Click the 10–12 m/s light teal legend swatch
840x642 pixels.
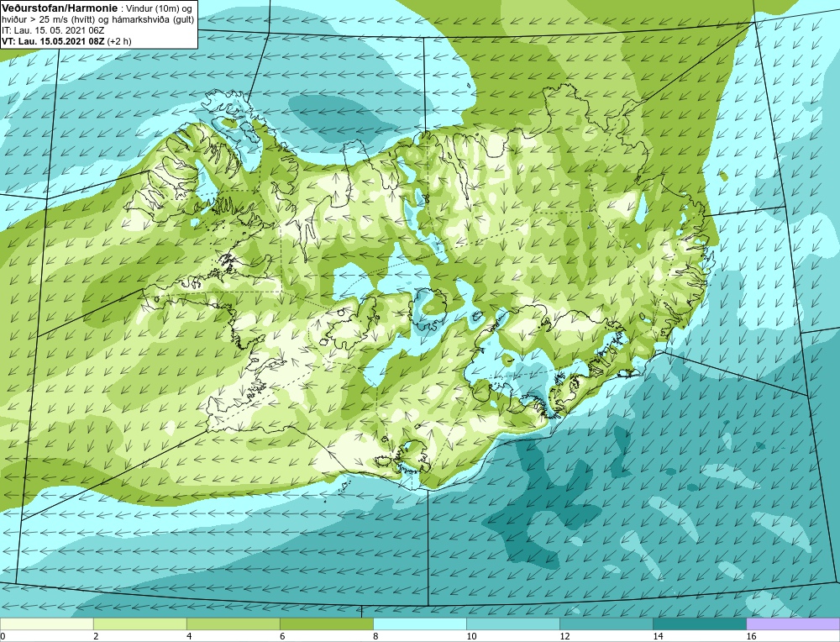click(512, 624)
